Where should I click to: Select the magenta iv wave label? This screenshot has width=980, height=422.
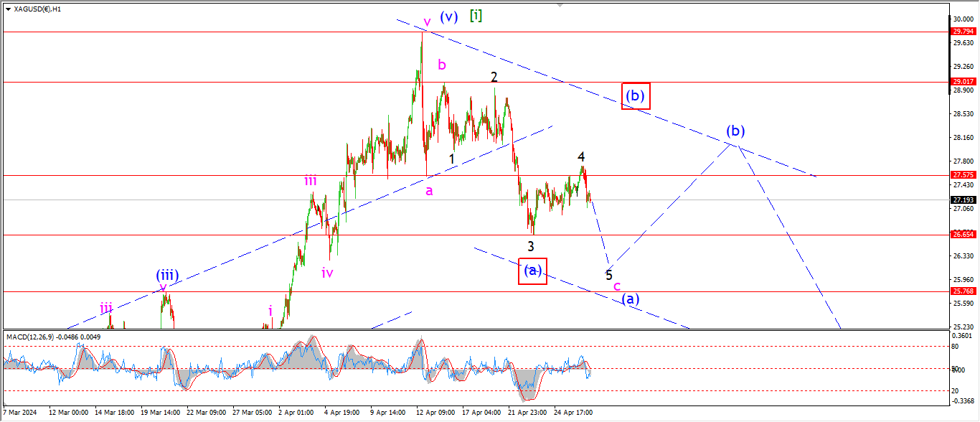click(327, 273)
